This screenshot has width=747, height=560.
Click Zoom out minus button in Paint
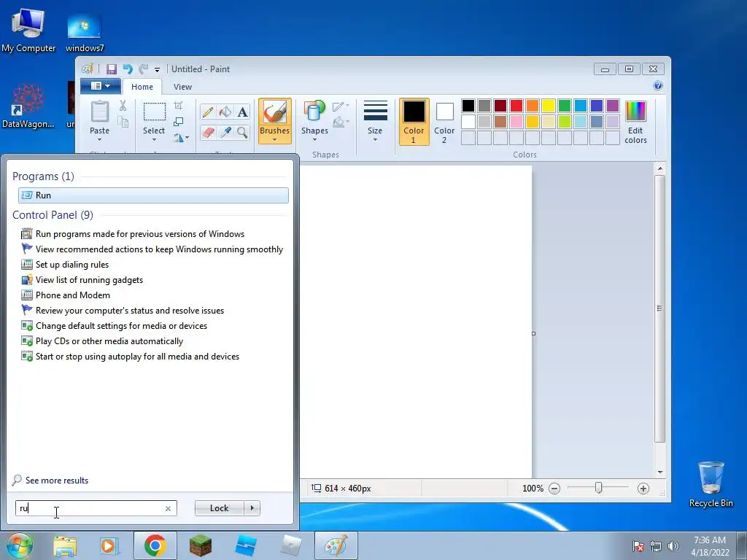554,489
